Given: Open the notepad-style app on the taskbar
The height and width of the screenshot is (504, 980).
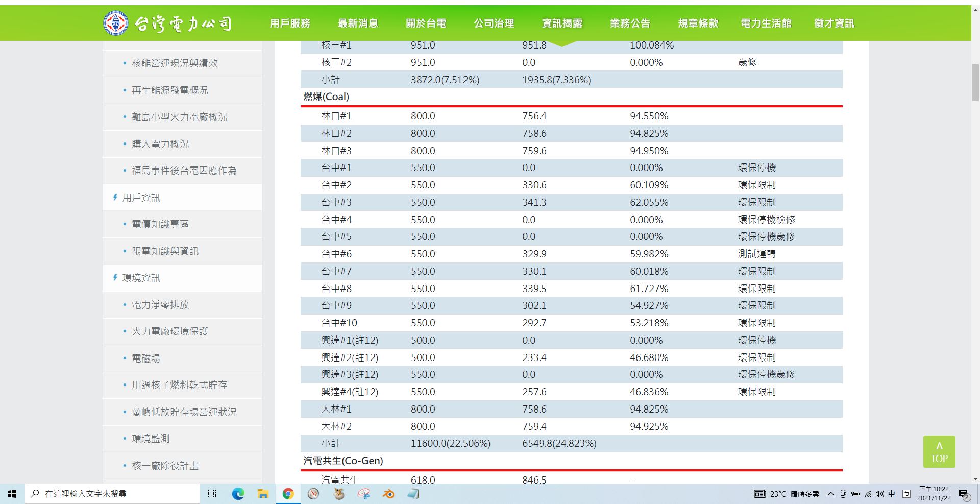Looking at the screenshot, I should coord(413,494).
